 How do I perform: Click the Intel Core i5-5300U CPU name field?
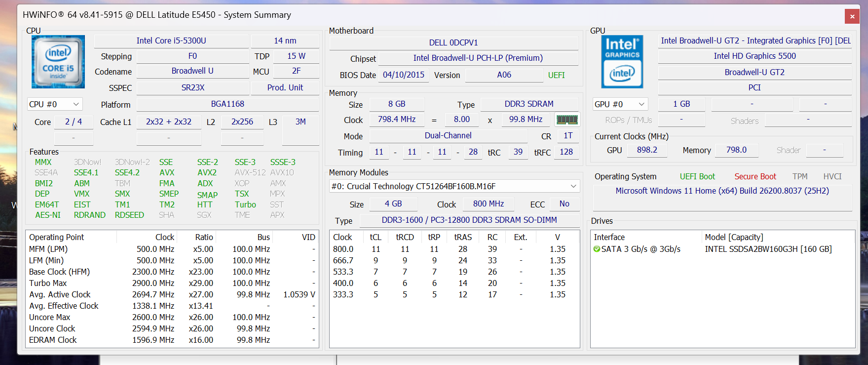(x=171, y=41)
